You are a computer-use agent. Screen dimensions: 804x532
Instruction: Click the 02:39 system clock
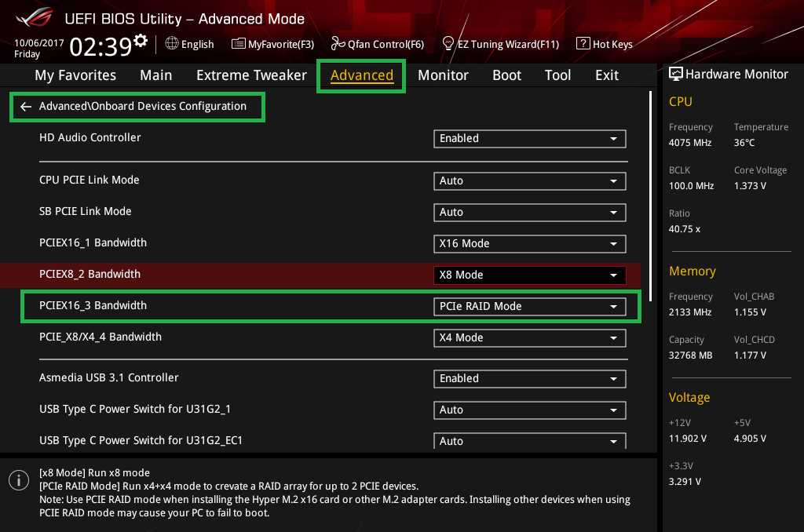click(x=100, y=46)
